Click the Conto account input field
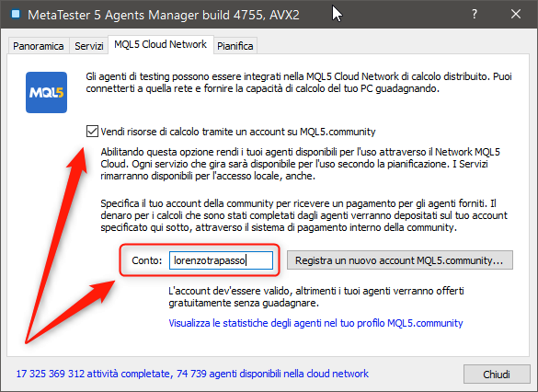This screenshot has height=392, width=538. tap(221, 260)
